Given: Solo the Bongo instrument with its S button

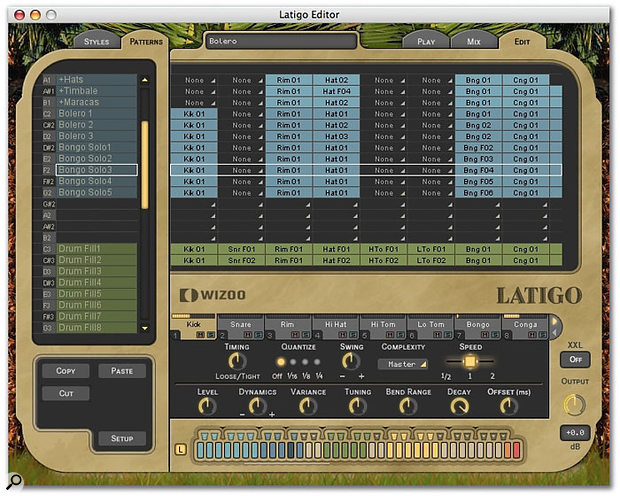Looking at the screenshot, I should pos(494,335).
